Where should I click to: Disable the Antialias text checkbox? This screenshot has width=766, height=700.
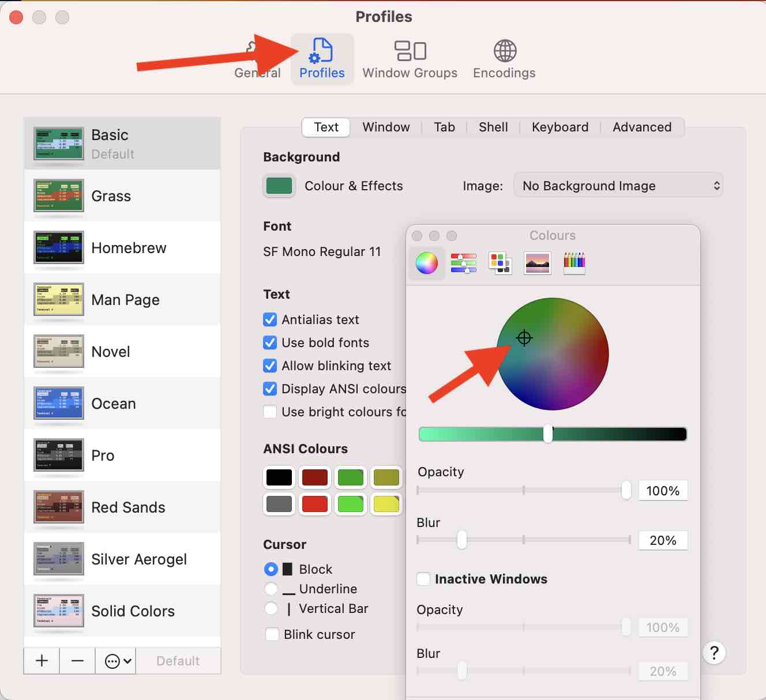pyautogui.click(x=269, y=319)
